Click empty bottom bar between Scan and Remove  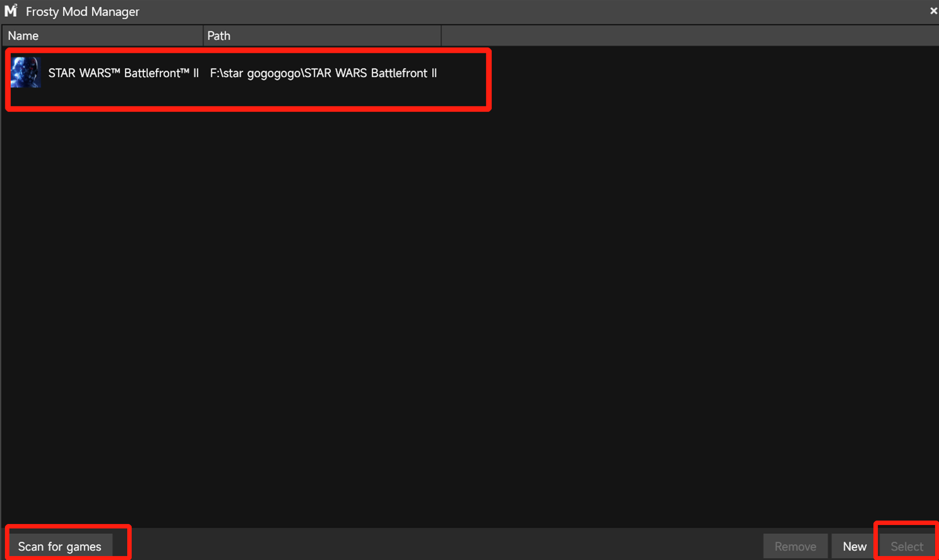pyautogui.click(x=444, y=545)
